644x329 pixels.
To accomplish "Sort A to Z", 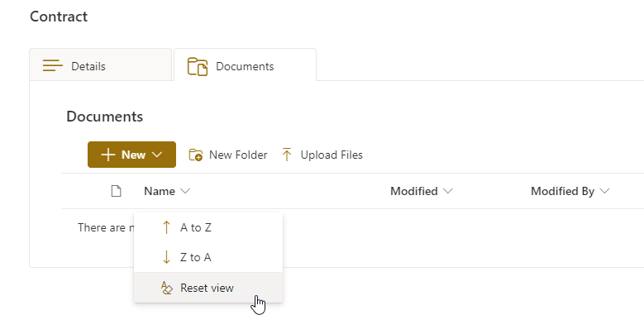I will [208, 227].
